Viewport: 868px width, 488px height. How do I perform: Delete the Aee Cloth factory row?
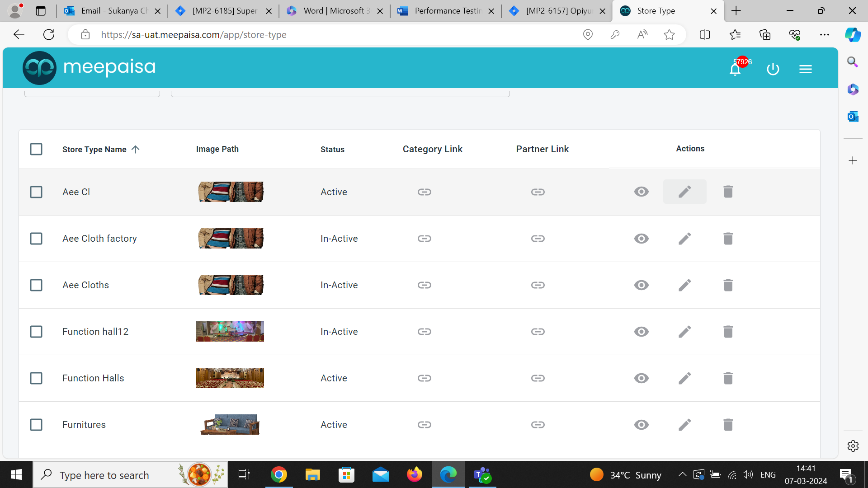click(x=728, y=239)
